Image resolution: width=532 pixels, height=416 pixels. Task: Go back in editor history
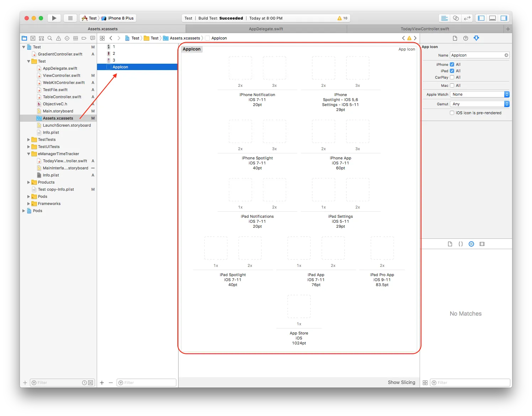pos(111,38)
